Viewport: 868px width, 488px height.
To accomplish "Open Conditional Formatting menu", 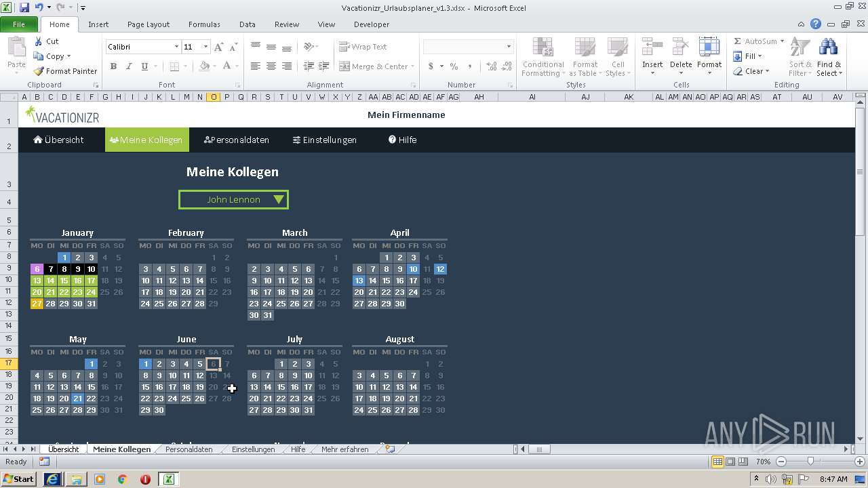I will tap(542, 58).
